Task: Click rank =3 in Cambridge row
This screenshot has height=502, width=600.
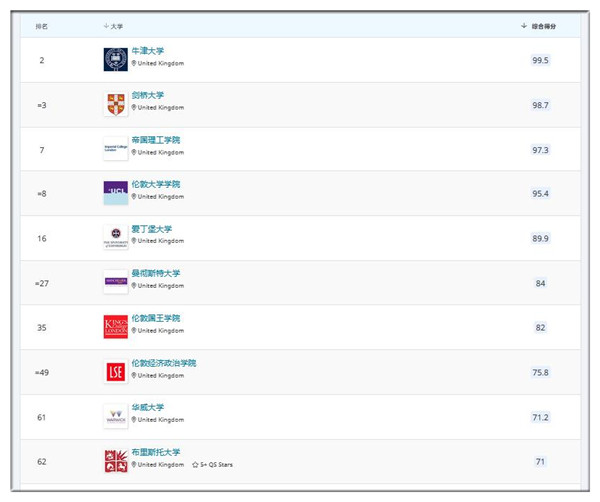Action: tap(42, 105)
